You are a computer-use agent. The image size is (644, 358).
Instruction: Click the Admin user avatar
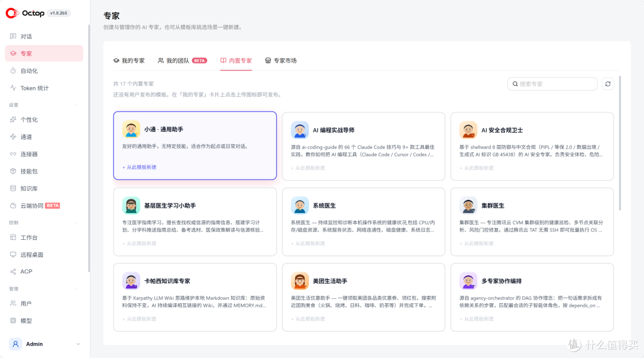coord(16,344)
